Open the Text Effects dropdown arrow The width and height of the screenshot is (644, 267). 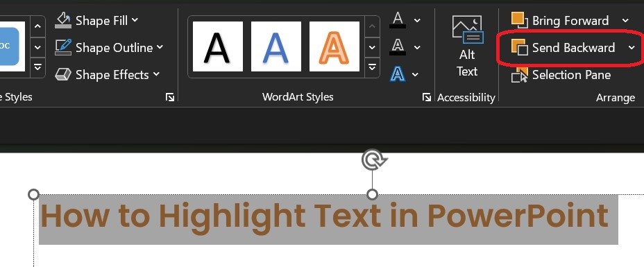[x=415, y=75]
